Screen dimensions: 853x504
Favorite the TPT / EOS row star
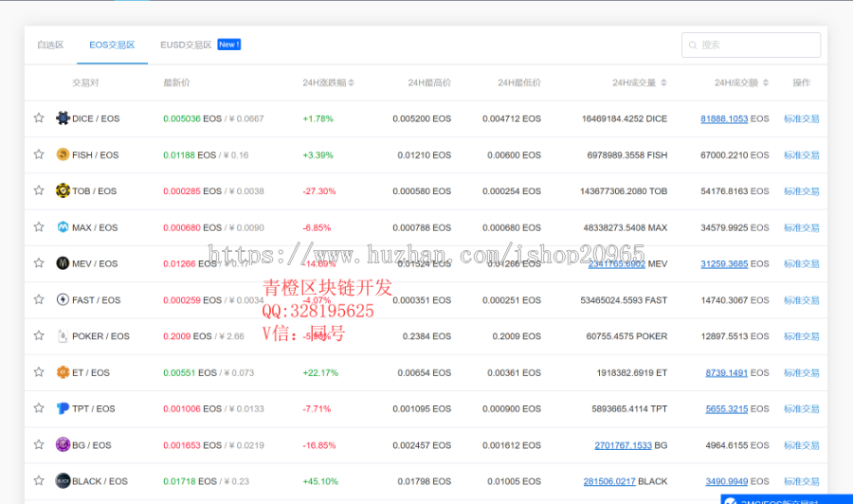(39, 407)
